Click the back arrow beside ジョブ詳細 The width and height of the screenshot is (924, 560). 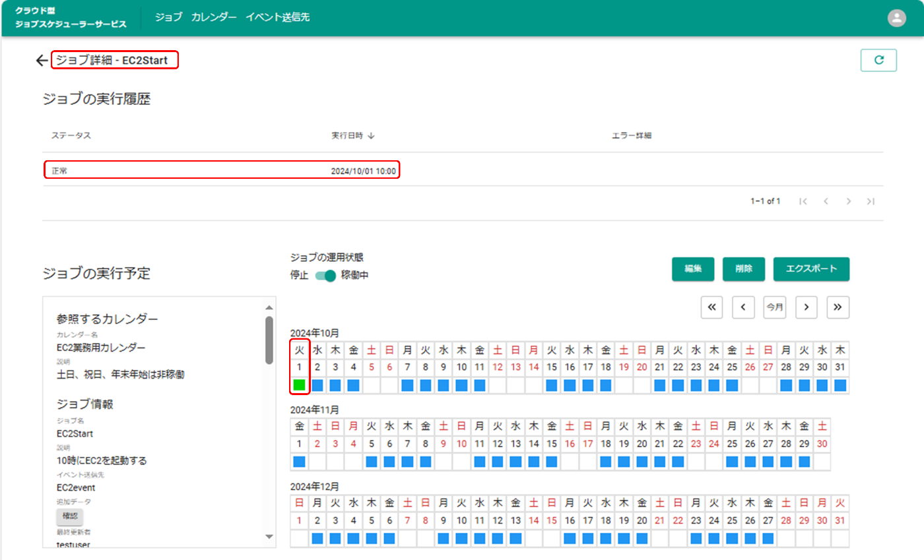click(x=42, y=61)
